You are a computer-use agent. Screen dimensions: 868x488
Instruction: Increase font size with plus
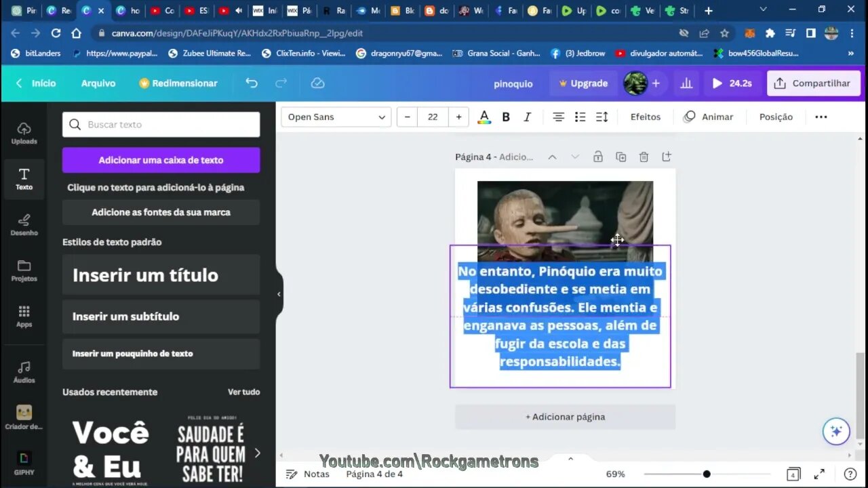tap(458, 117)
